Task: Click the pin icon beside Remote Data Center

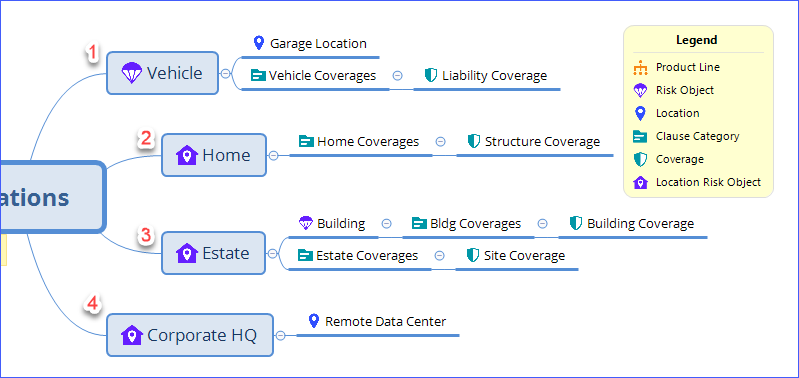Action: [314, 321]
